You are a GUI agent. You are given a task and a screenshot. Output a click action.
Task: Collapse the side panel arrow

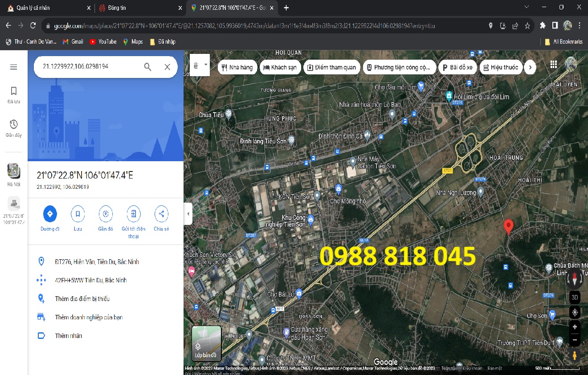pyautogui.click(x=188, y=214)
